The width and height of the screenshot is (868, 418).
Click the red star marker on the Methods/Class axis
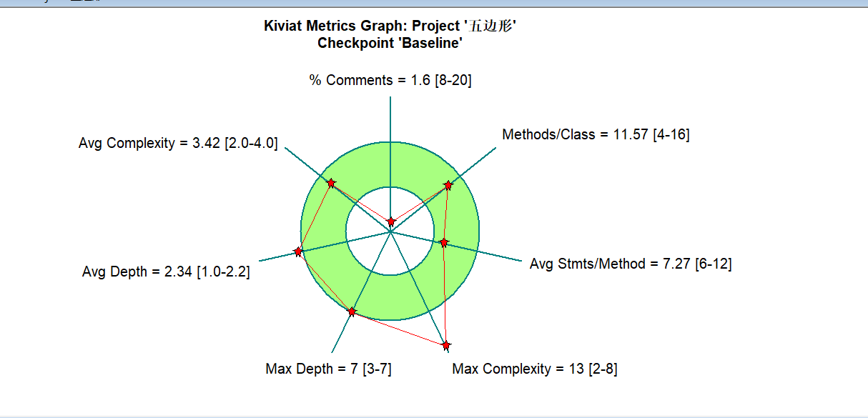[448, 185]
